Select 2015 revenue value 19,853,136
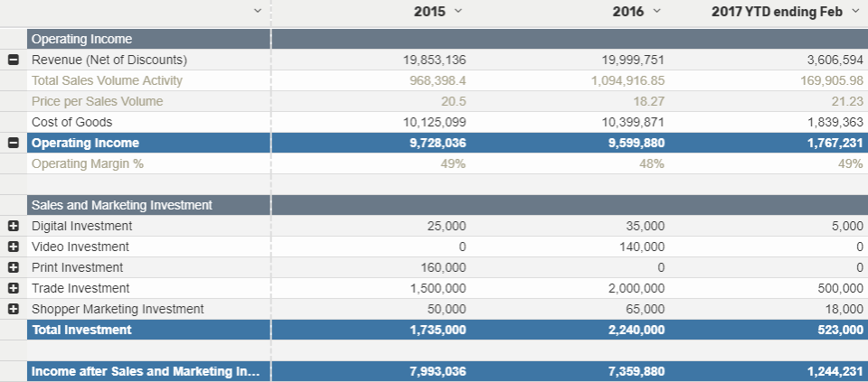 click(x=435, y=60)
